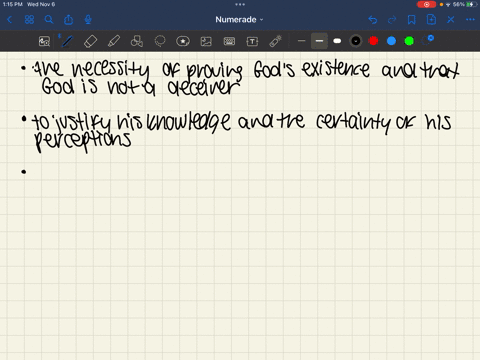Open the search tool

point(49,20)
